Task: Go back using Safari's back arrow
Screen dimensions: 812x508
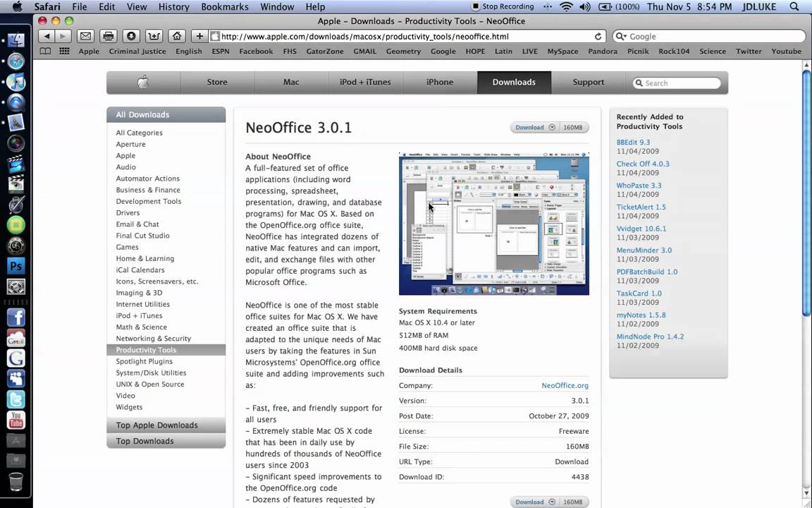Action: [x=47, y=36]
